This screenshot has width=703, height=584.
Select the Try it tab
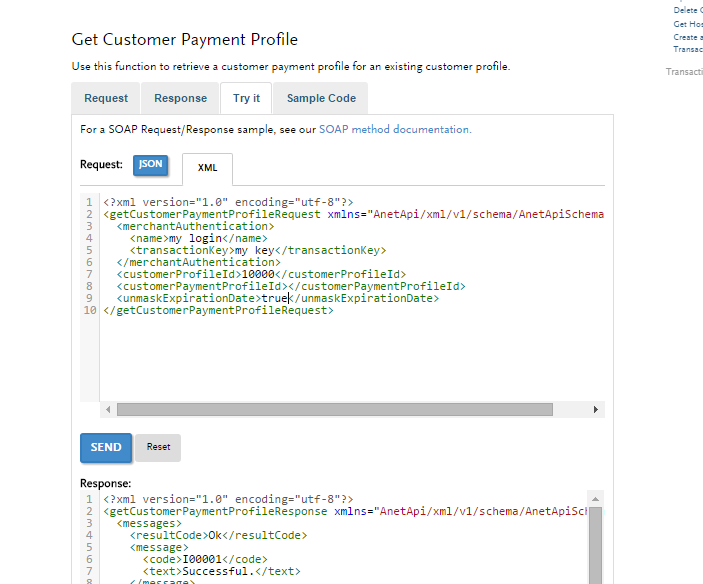coord(246,98)
